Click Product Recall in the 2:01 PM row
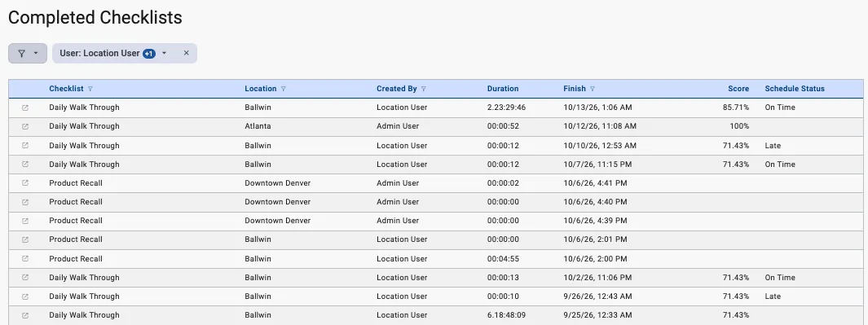 point(76,239)
